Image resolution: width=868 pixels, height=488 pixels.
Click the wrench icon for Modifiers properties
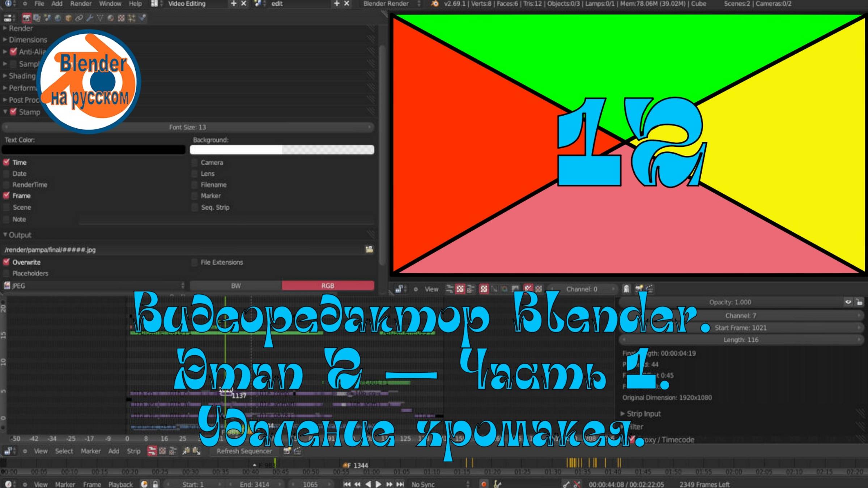click(90, 17)
